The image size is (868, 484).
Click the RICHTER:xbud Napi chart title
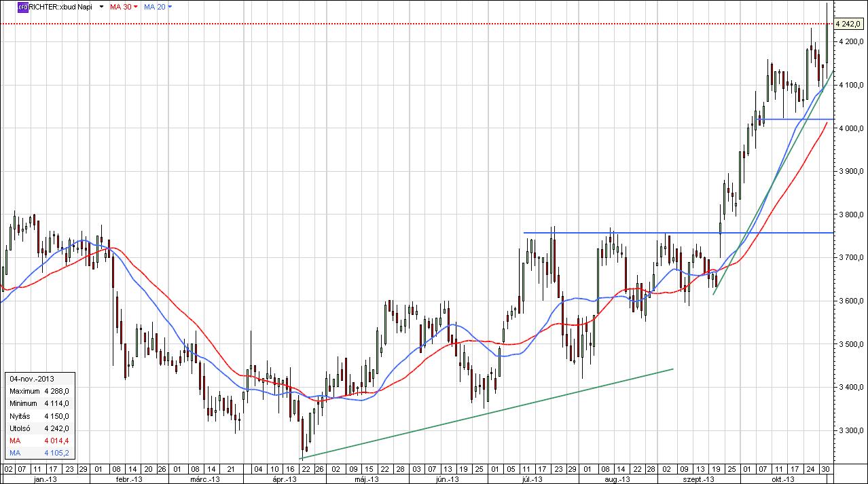(x=60, y=6)
